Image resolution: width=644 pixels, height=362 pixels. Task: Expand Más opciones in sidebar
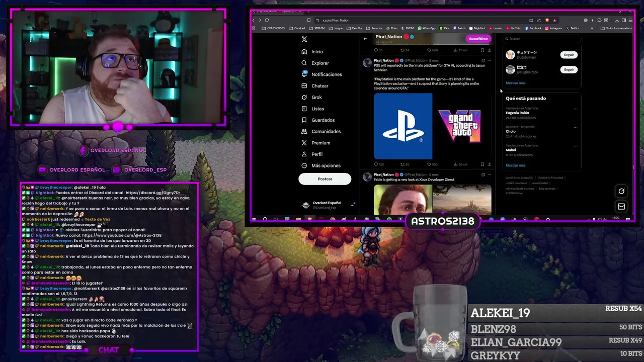tap(320, 165)
